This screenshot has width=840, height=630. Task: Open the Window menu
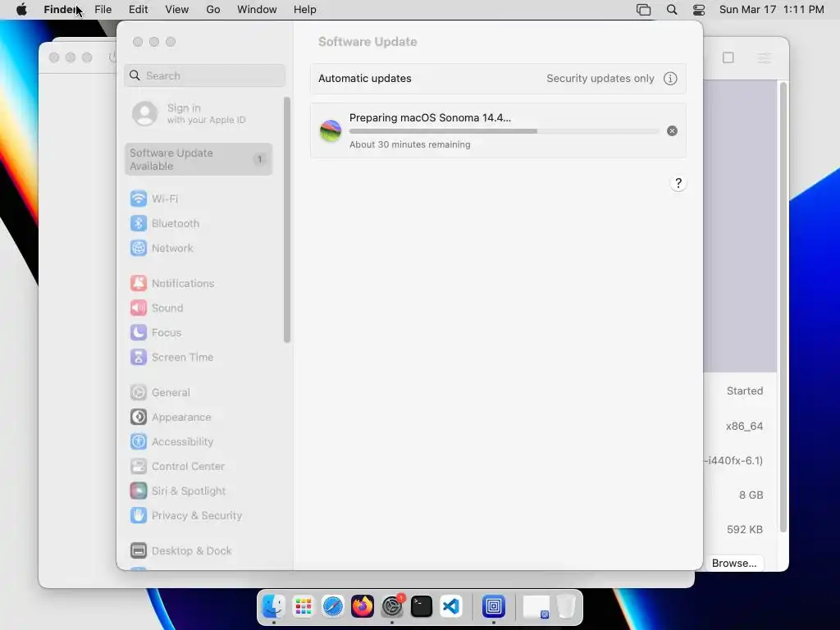(x=257, y=10)
